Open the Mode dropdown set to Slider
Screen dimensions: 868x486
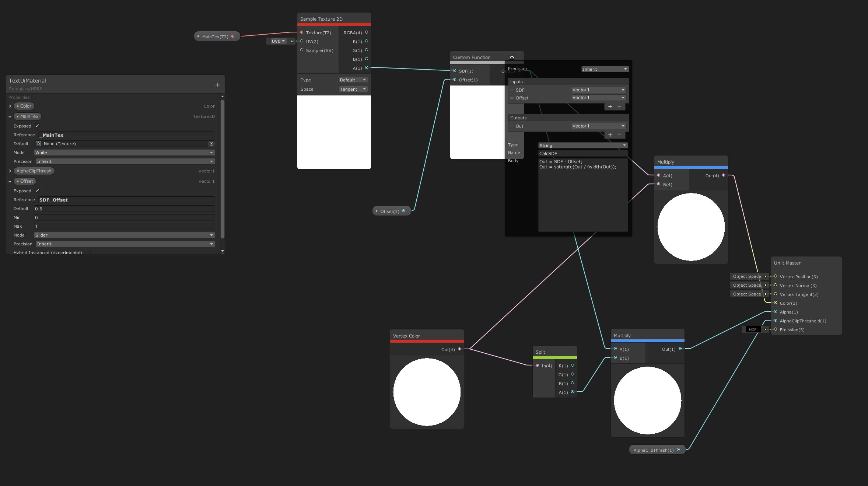pyautogui.click(x=124, y=235)
